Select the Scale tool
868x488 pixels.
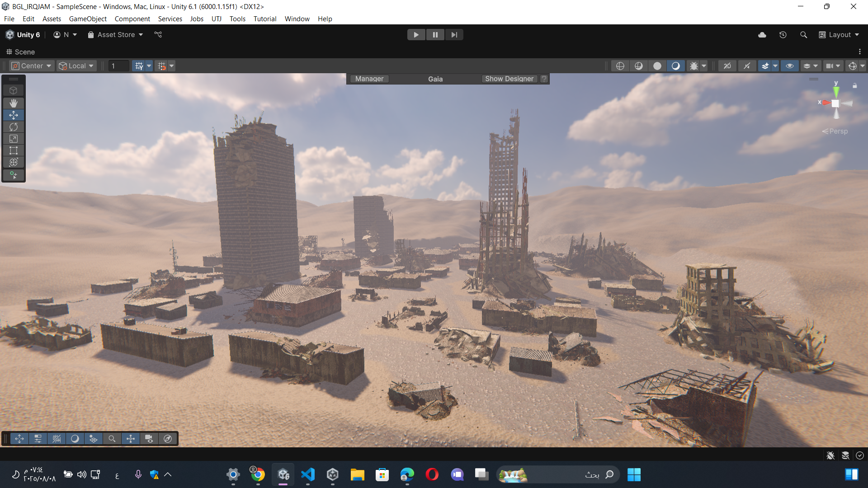click(x=14, y=139)
